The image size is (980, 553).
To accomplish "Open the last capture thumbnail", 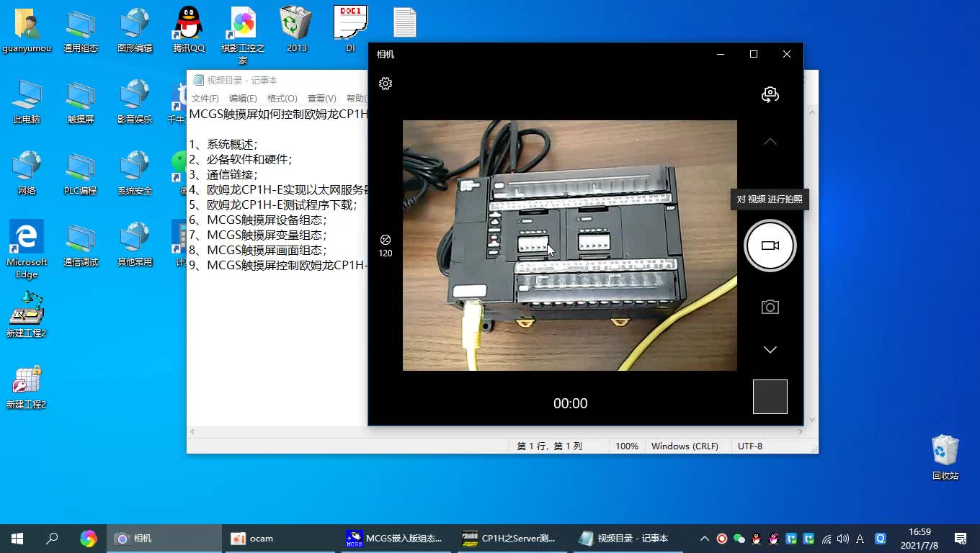I will (770, 397).
